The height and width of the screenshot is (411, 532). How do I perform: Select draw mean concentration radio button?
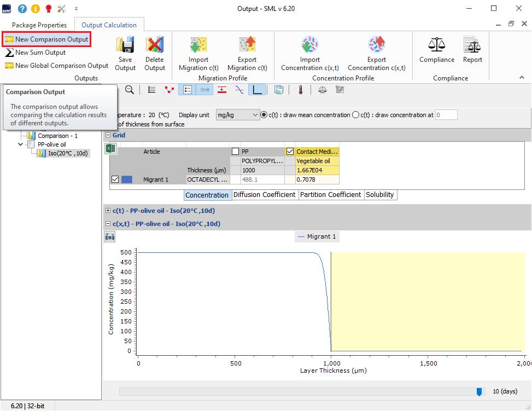(264, 115)
